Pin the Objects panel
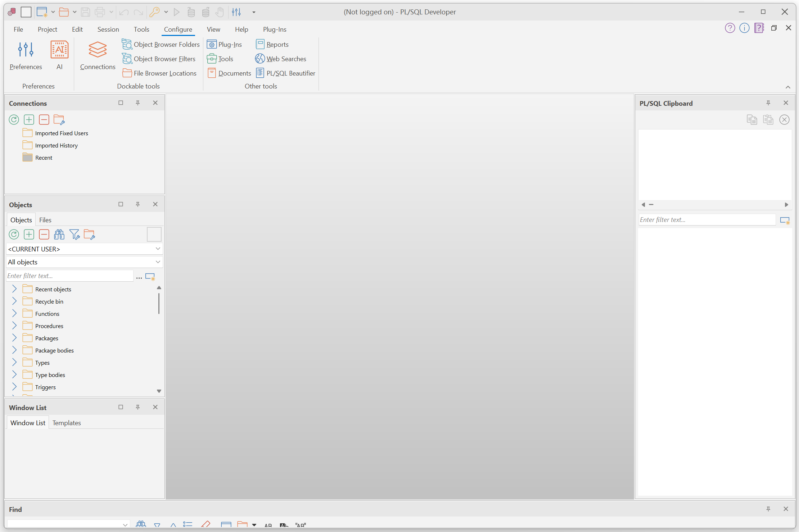Image resolution: width=799 pixels, height=532 pixels. point(137,204)
